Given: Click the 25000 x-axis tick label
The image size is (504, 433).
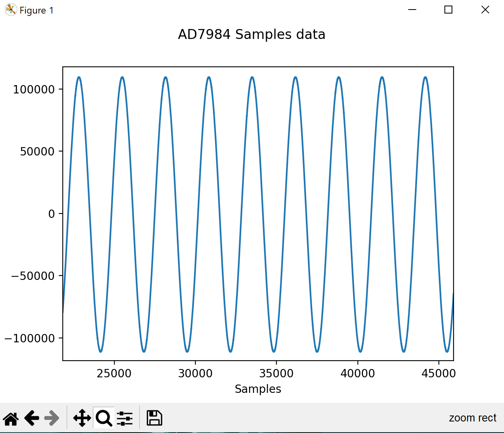Looking at the screenshot, I should (114, 374).
